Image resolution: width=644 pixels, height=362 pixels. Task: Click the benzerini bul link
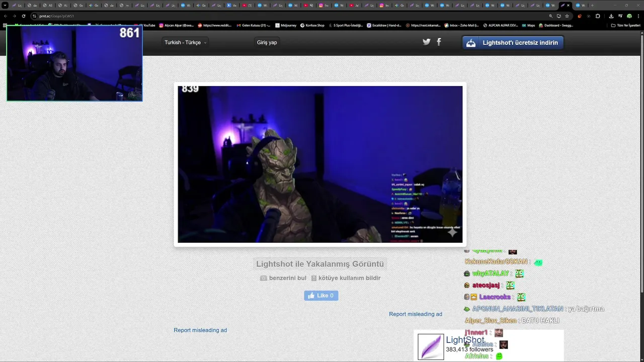tap(283, 278)
